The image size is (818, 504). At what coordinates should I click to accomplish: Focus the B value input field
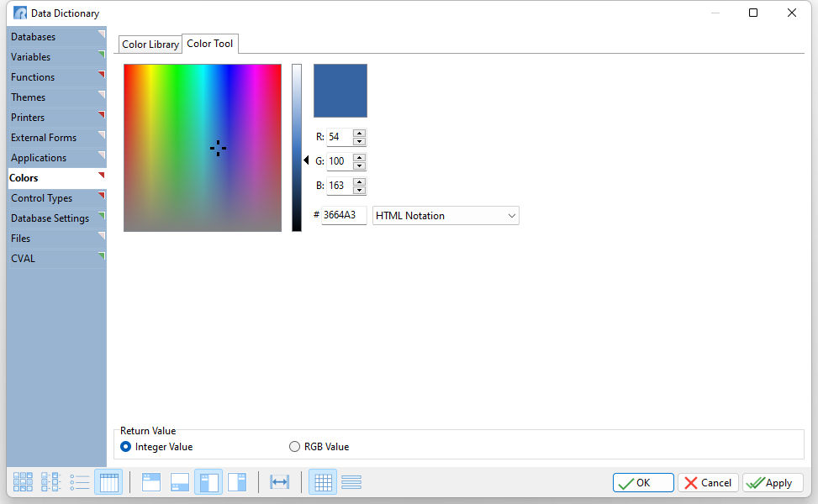click(x=340, y=186)
